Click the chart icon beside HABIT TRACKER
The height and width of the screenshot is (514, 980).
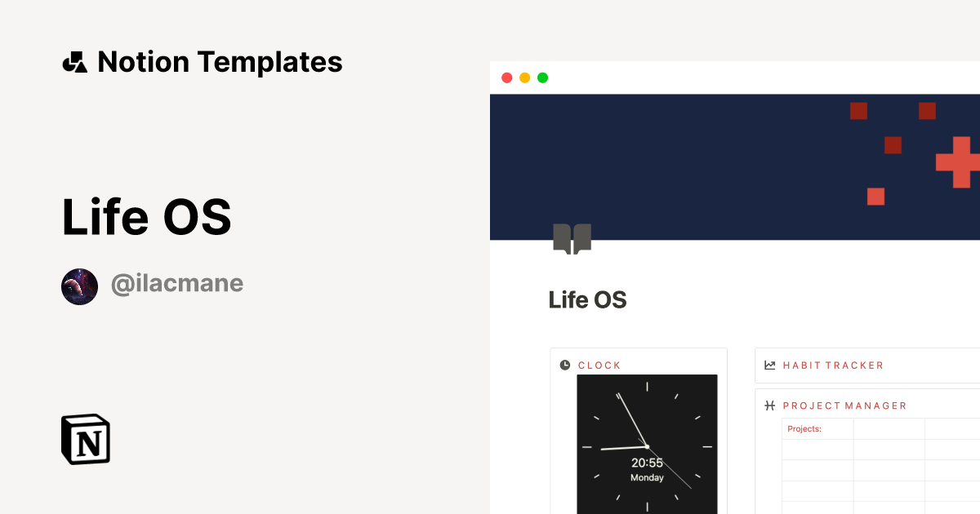click(768, 365)
